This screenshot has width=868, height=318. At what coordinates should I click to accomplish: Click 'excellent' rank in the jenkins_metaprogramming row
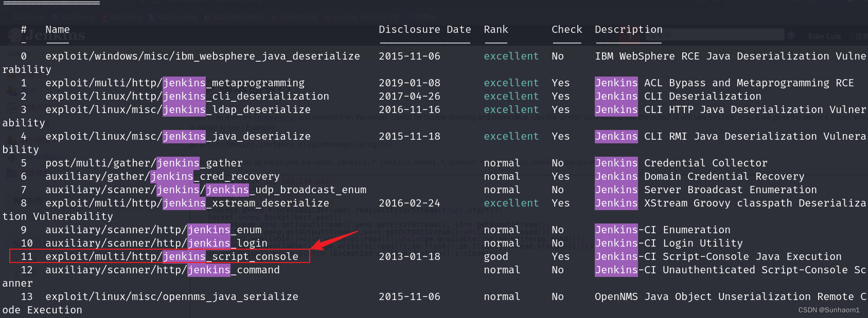pos(511,83)
